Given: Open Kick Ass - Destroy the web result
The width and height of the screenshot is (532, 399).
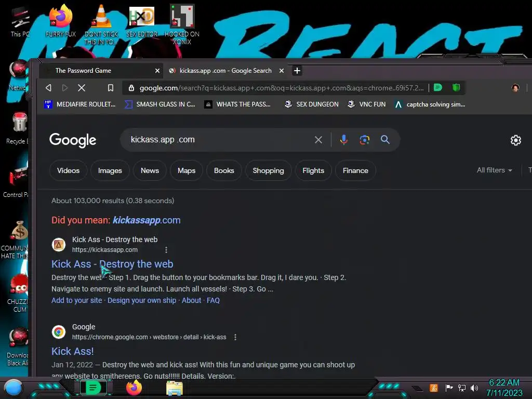Looking at the screenshot, I should click(x=112, y=264).
